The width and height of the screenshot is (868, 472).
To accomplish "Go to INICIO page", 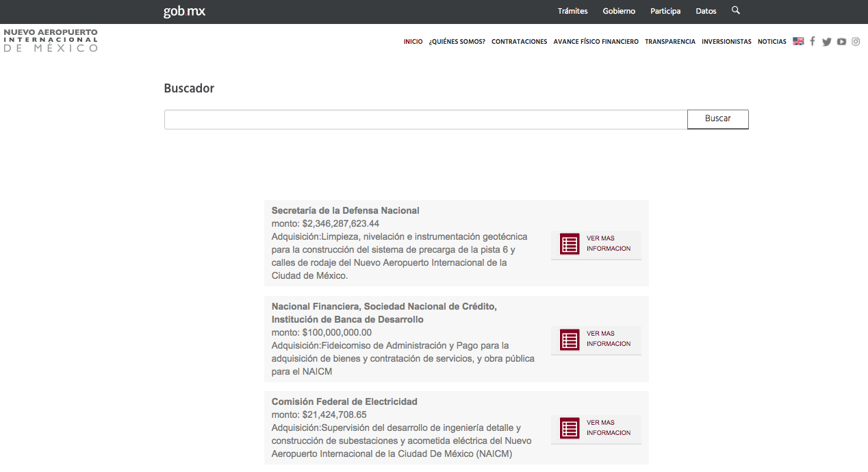I will tap(413, 42).
